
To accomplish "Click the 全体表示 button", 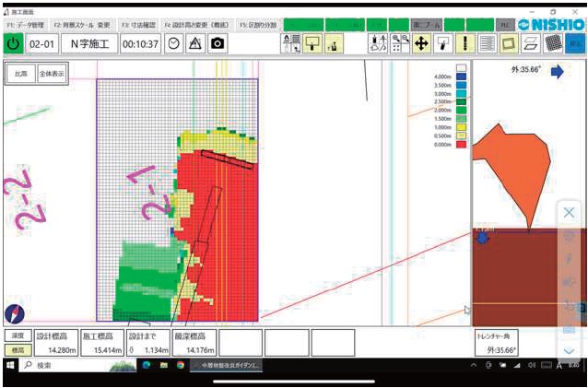I will point(52,74).
